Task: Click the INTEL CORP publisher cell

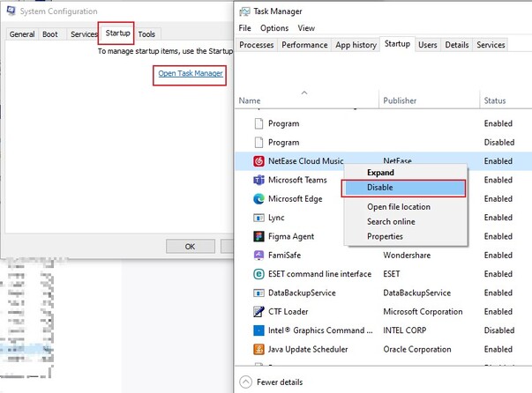Action: (404, 330)
